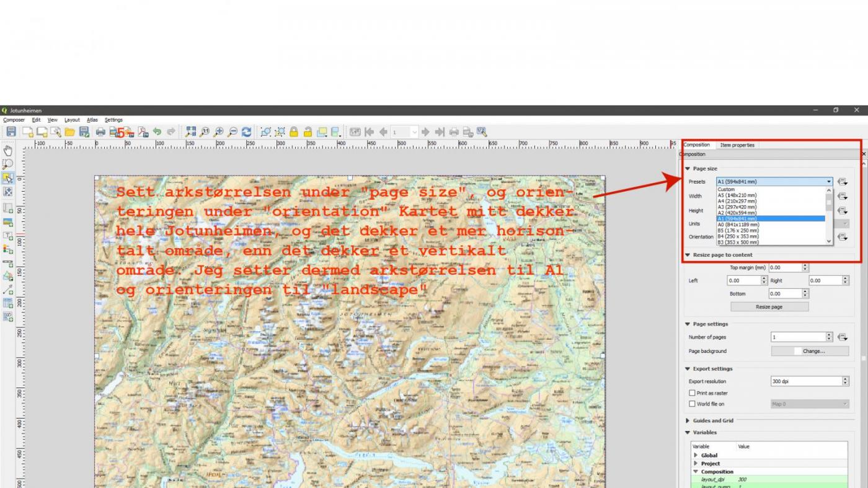
Task: Switch to the Item properties tab
Action: point(737,145)
